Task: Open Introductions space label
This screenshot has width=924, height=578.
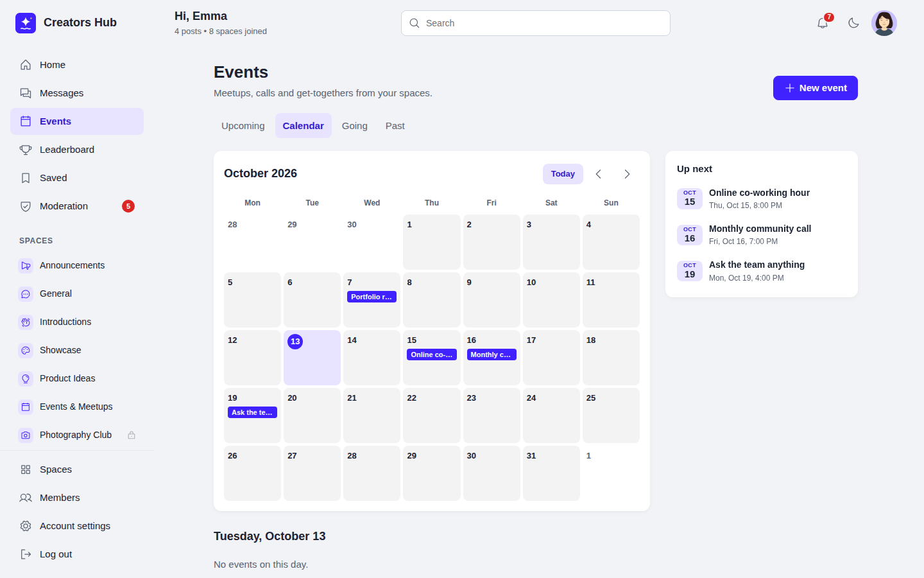Action: coord(65,322)
